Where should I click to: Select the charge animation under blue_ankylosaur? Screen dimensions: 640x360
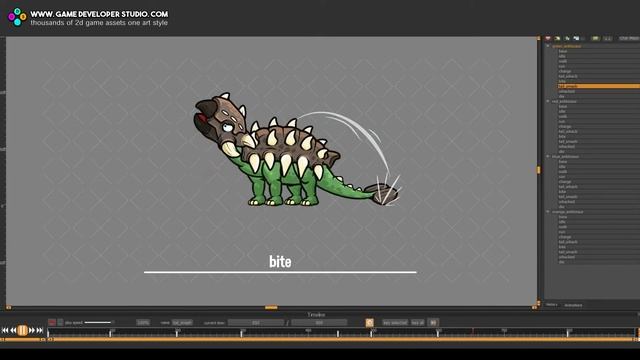point(565,182)
